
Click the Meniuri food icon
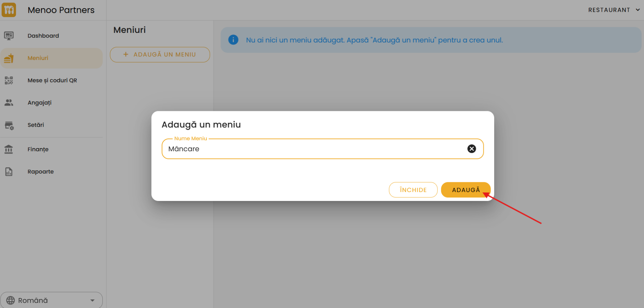pyautogui.click(x=9, y=58)
